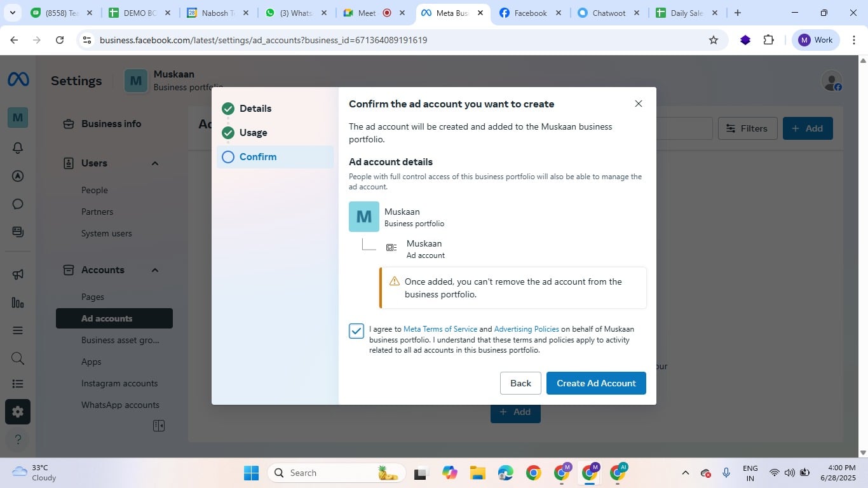The height and width of the screenshot is (488, 868).
Task: Open the Advertising Policies link
Action: click(526, 329)
